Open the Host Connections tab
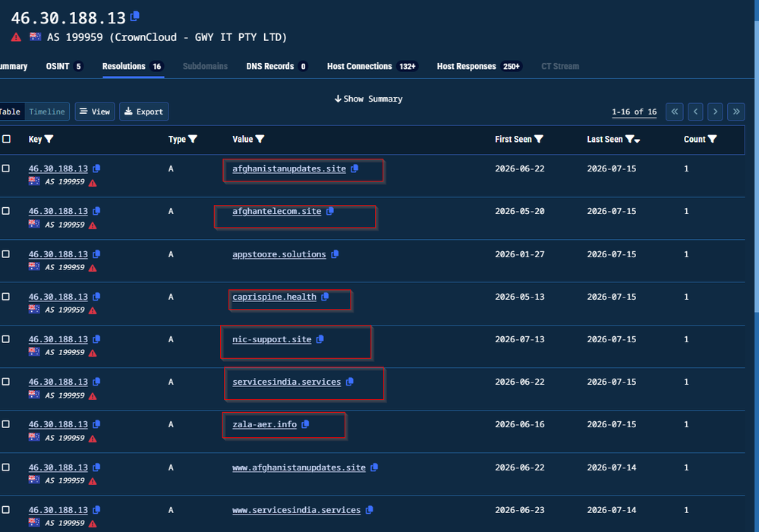 click(x=373, y=66)
